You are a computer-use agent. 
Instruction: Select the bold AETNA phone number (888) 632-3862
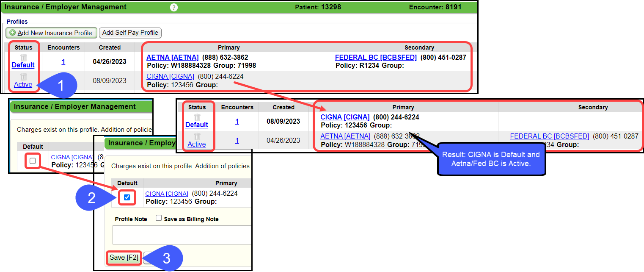click(x=225, y=58)
